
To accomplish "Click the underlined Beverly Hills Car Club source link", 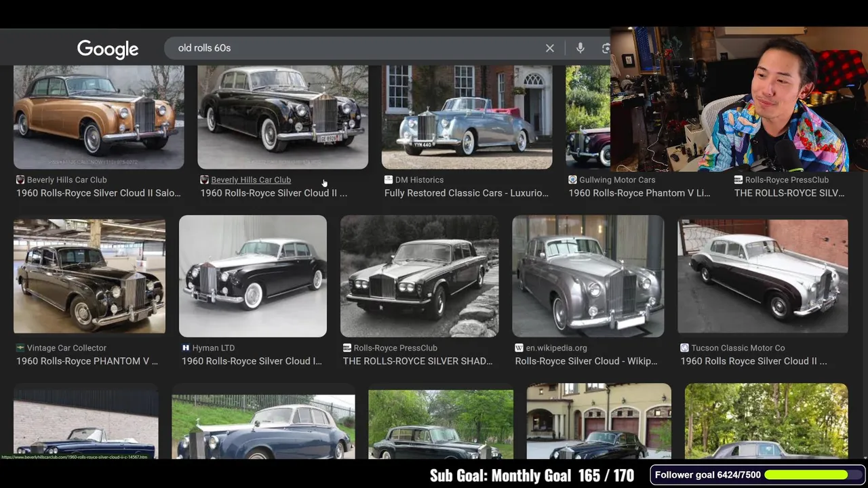I will coord(251,180).
